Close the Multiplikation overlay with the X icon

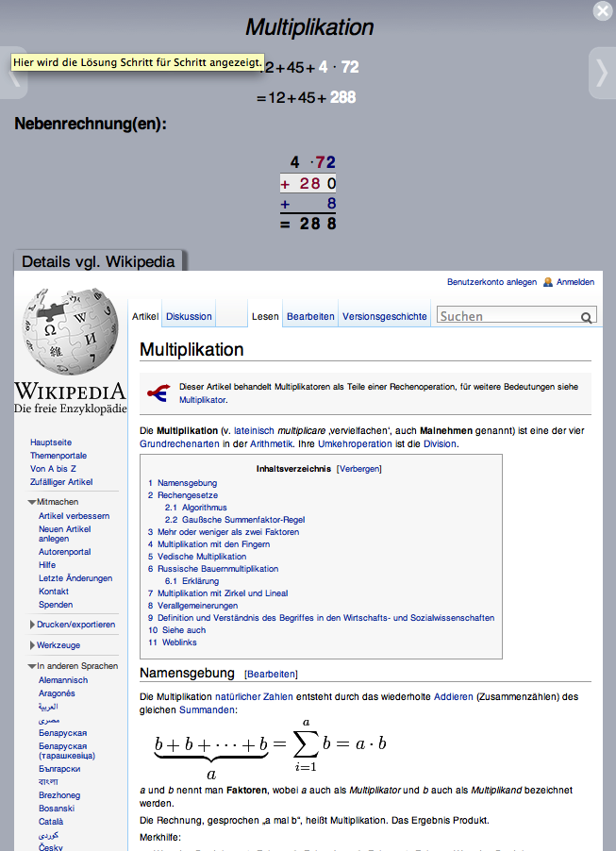pyautogui.click(x=603, y=11)
